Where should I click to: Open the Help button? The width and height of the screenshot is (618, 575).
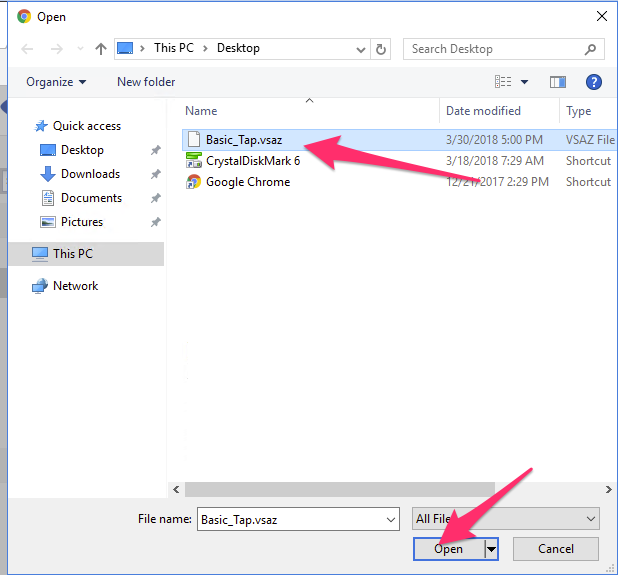click(594, 82)
